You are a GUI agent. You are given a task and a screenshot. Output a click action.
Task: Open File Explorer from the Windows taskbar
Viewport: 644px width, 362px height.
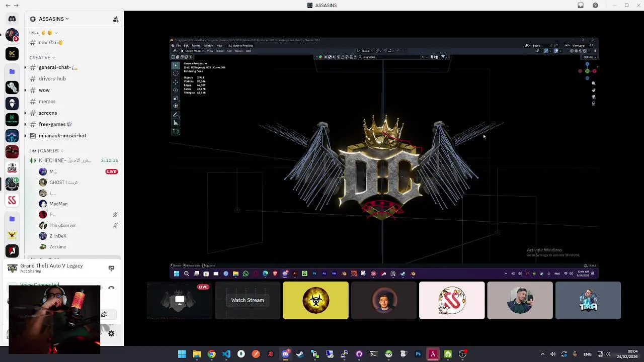[197, 354]
